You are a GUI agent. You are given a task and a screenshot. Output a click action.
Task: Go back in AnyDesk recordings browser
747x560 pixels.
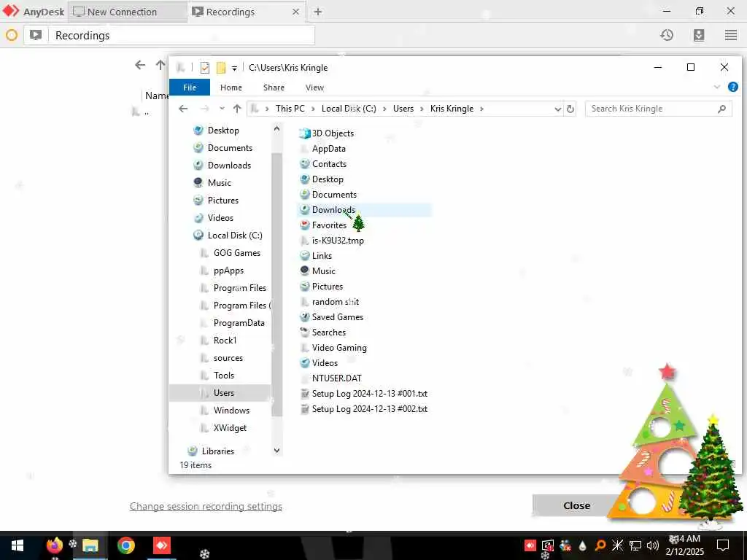(139, 65)
